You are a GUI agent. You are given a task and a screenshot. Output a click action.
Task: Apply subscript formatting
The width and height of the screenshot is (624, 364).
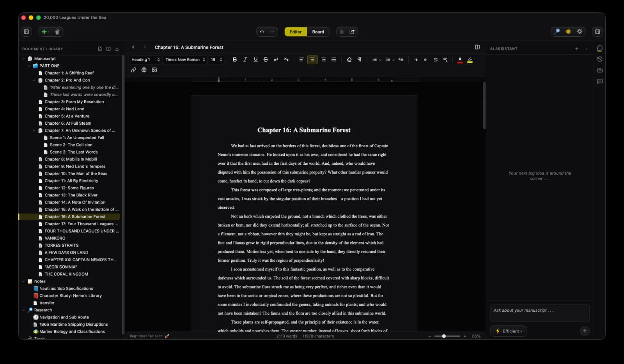(286, 60)
